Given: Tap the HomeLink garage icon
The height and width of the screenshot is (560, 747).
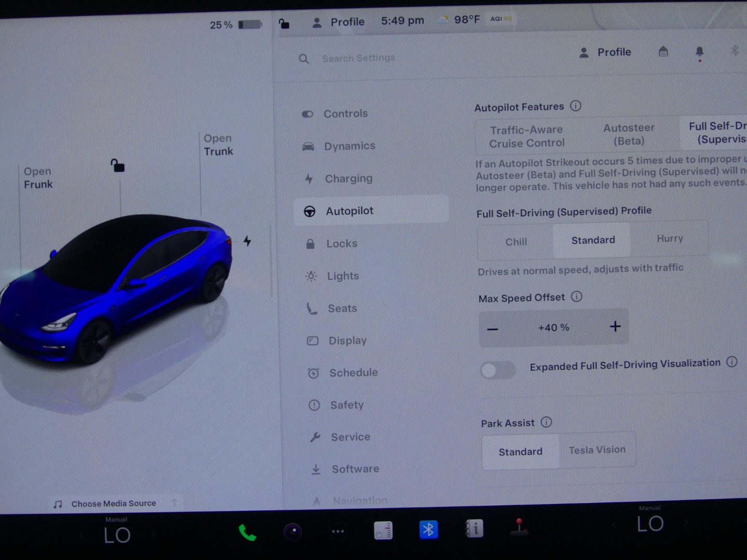Looking at the screenshot, I should [663, 51].
